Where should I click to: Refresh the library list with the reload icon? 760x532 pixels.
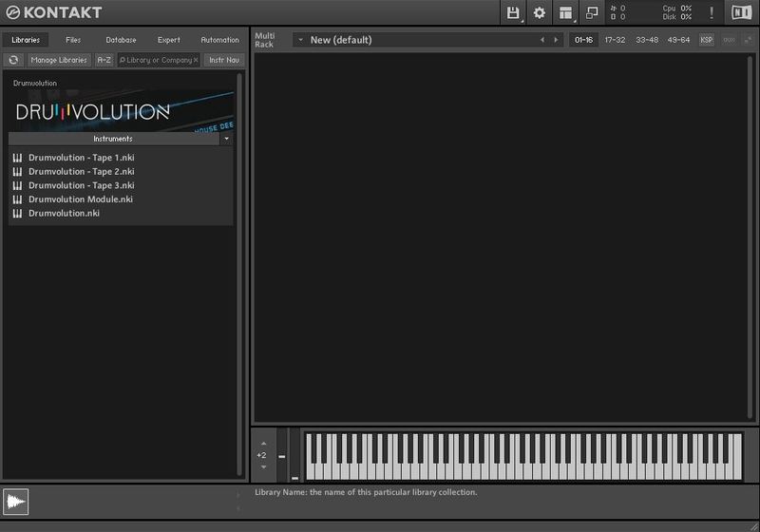point(13,60)
